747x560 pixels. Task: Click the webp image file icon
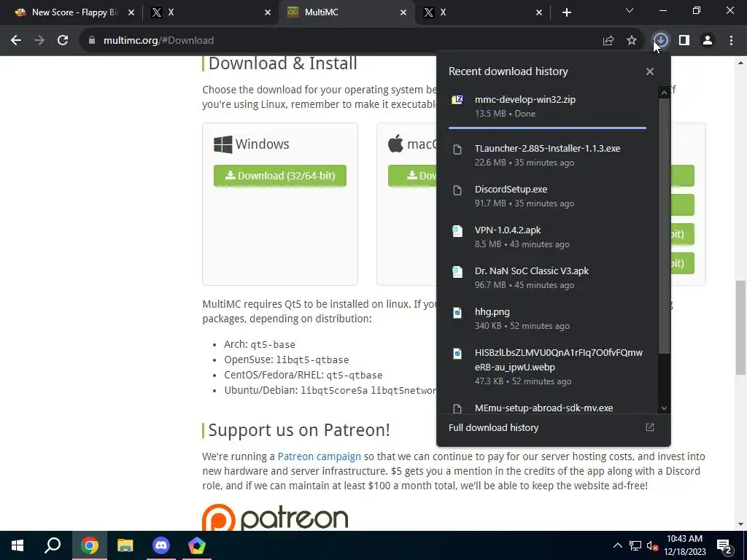coord(457,354)
